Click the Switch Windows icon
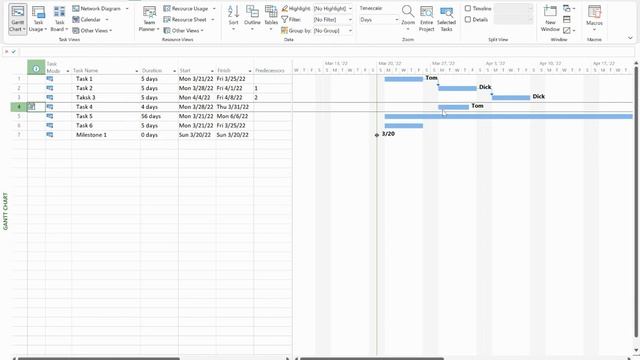This screenshot has width=640, height=360. (x=568, y=9)
